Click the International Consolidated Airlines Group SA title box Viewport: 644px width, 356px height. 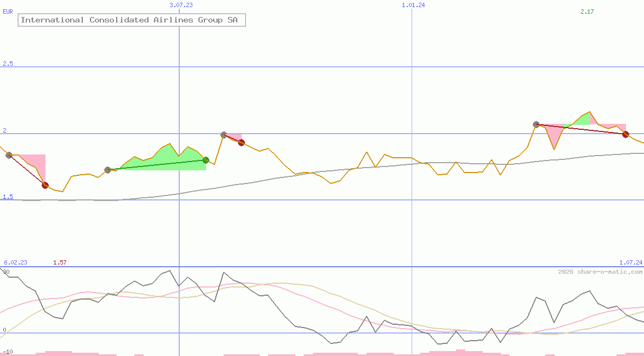tap(132, 20)
